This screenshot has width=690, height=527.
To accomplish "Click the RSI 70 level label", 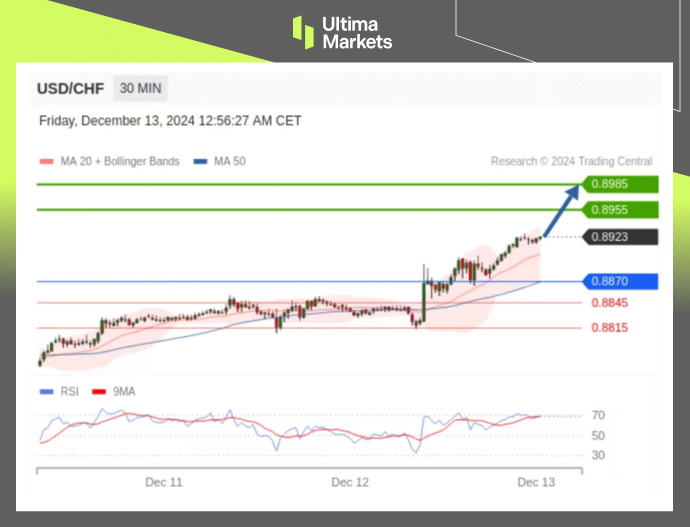I will (598, 415).
